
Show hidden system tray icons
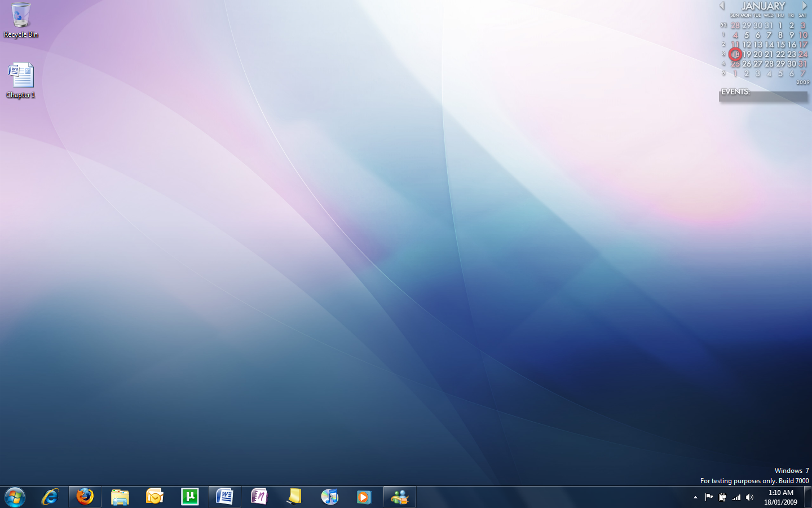pyautogui.click(x=695, y=497)
